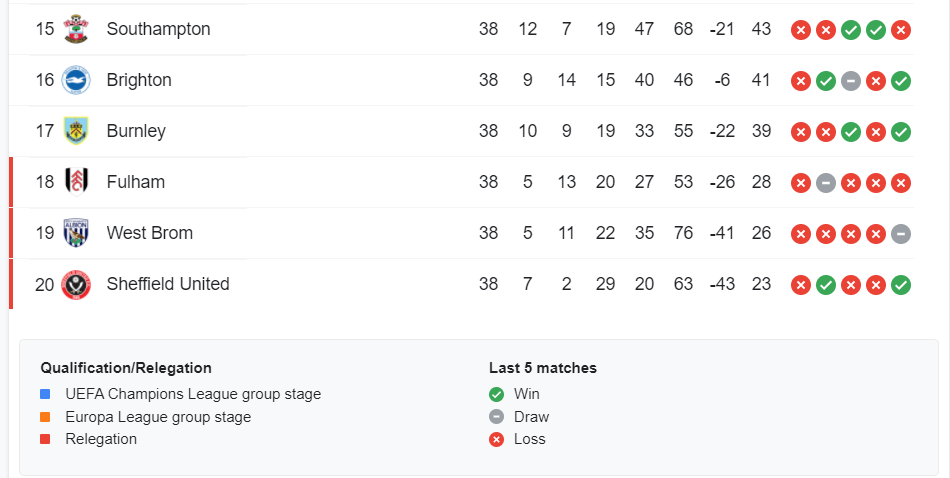Image resolution: width=950 pixels, height=478 pixels.
Task: Click the green Win legend icon
Action: [496, 394]
